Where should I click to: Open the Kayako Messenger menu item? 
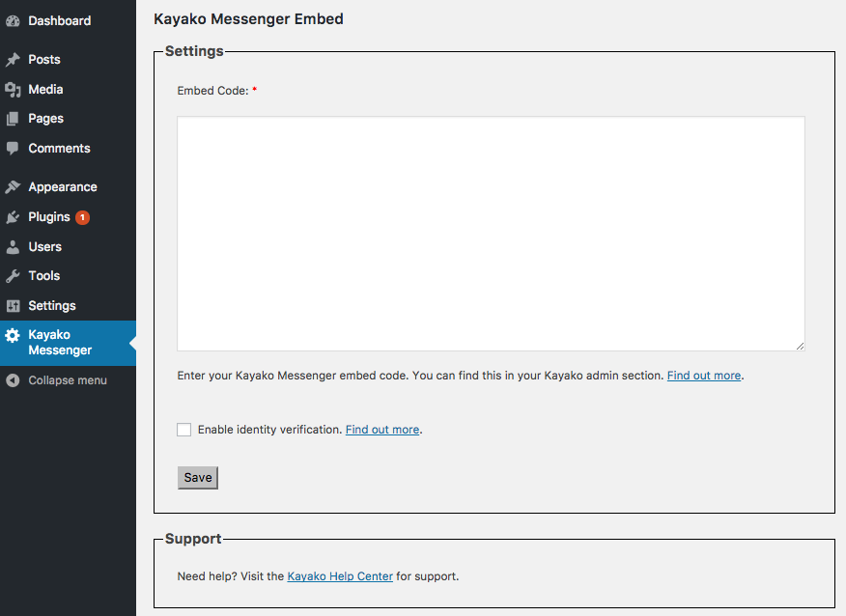(60, 343)
